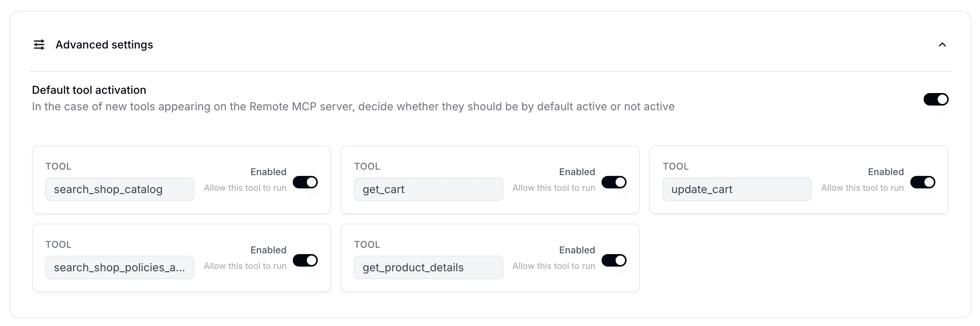Click the TOOL label above get_cart
980x326 pixels.
coord(367,167)
